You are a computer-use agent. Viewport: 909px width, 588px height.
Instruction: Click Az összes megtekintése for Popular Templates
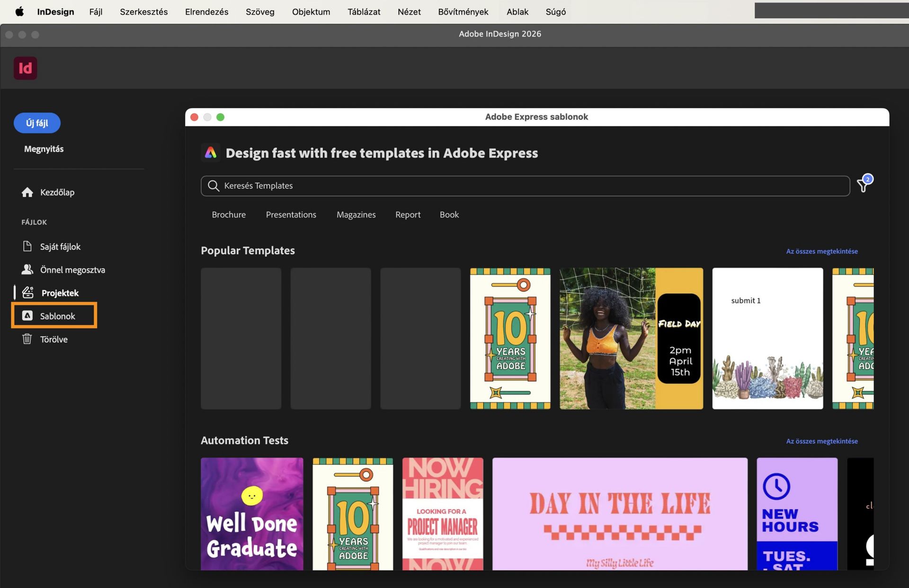(821, 251)
